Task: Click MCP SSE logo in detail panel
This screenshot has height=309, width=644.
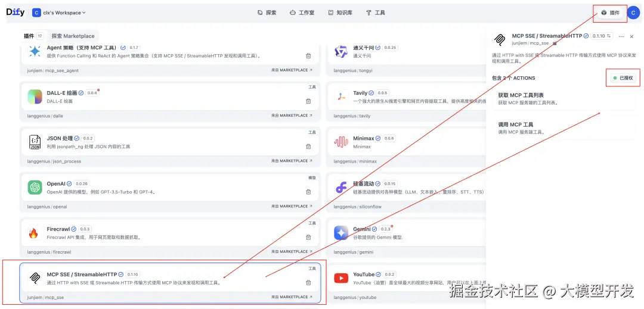Action: coord(500,39)
